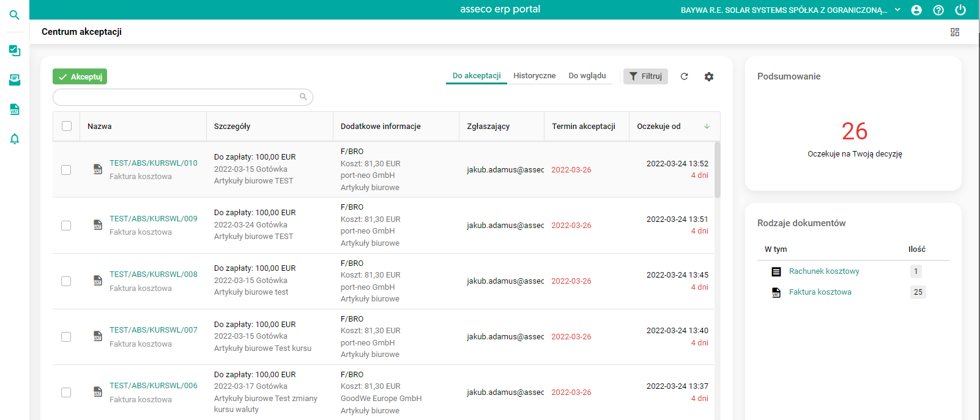Image resolution: width=980 pixels, height=420 pixels.
Task: Open table settings gear icon
Action: tap(709, 76)
